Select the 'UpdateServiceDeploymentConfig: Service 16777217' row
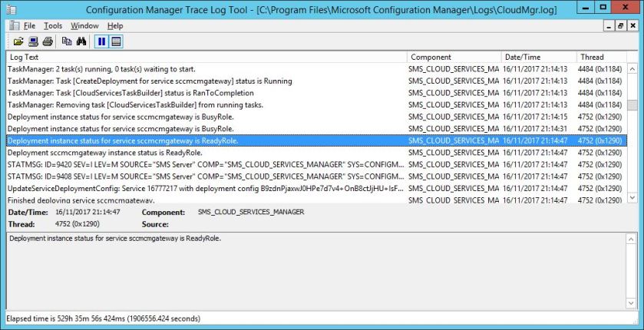This screenshot has width=644, height=330. pyautogui.click(x=317, y=188)
